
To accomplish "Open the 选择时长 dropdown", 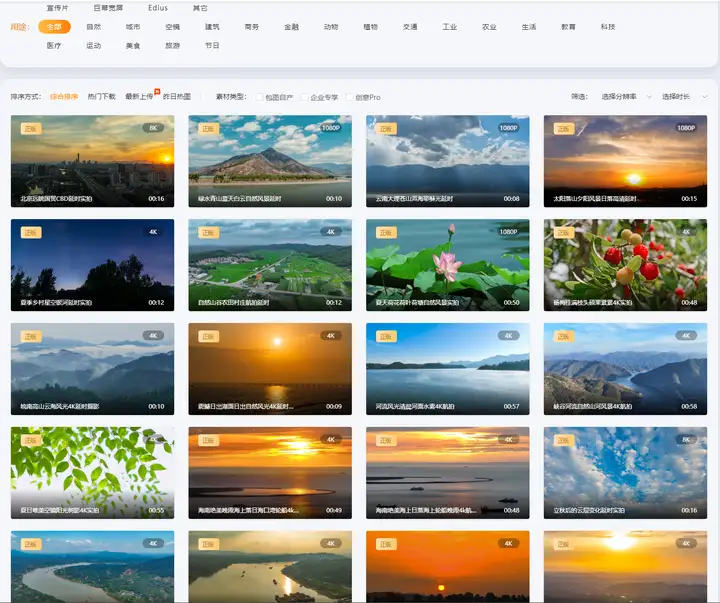I will [684, 97].
